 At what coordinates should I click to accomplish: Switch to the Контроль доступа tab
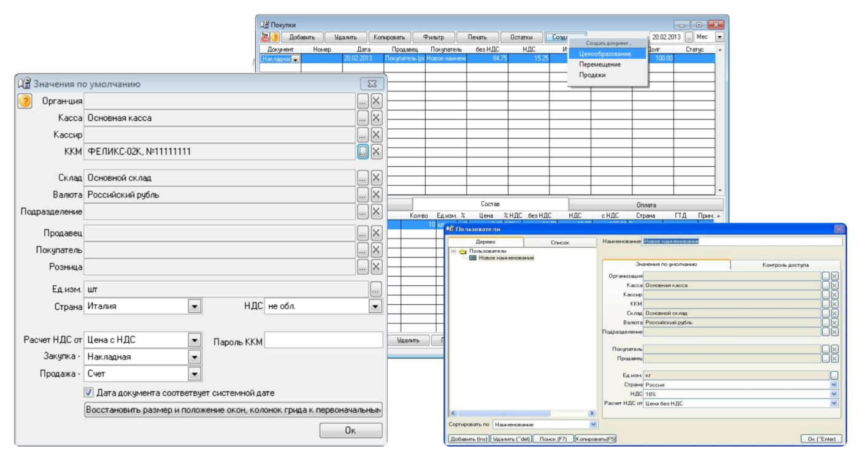point(785,265)
